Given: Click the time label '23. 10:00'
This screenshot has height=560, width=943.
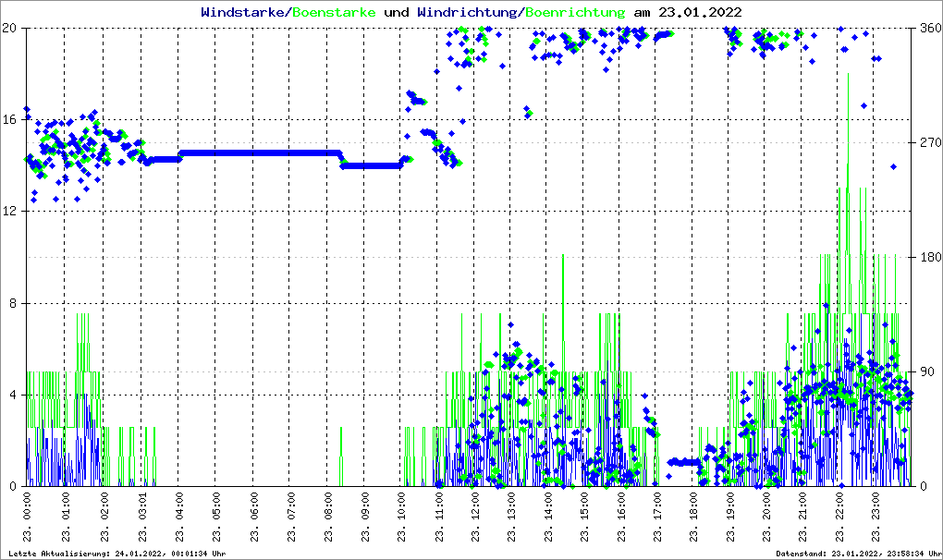Looking at the screenshot, I should pyautogui.click(x=402, y=517).
